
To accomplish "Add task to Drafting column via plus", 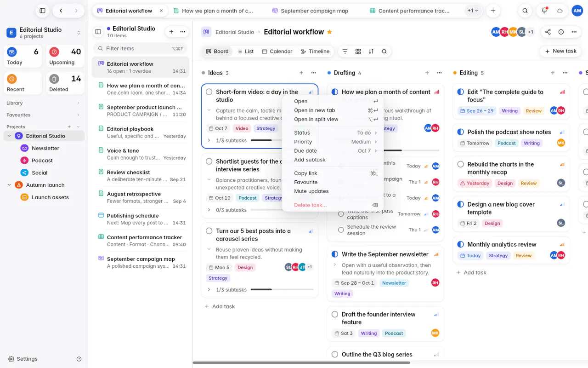I will tap(427, 73).
